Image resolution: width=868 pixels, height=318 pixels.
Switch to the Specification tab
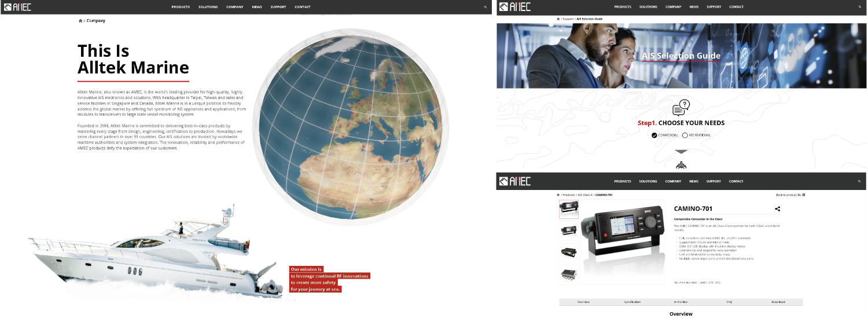(x=632, y=302)
